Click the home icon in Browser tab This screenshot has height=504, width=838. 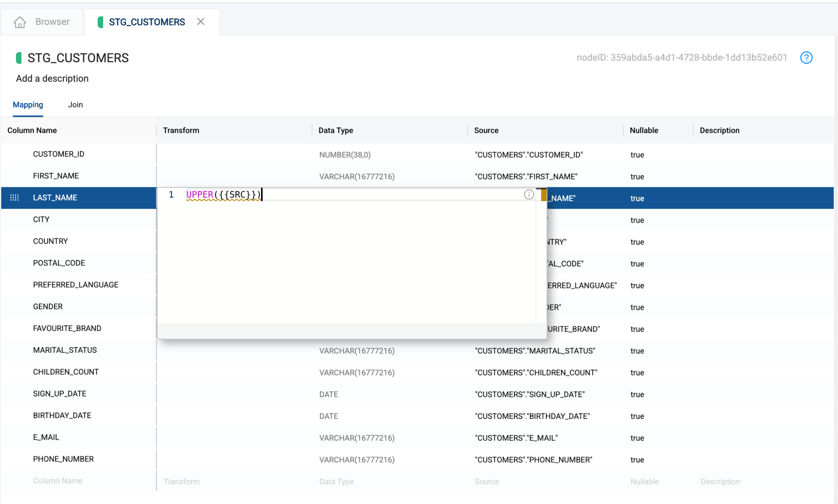pos(20,22)
